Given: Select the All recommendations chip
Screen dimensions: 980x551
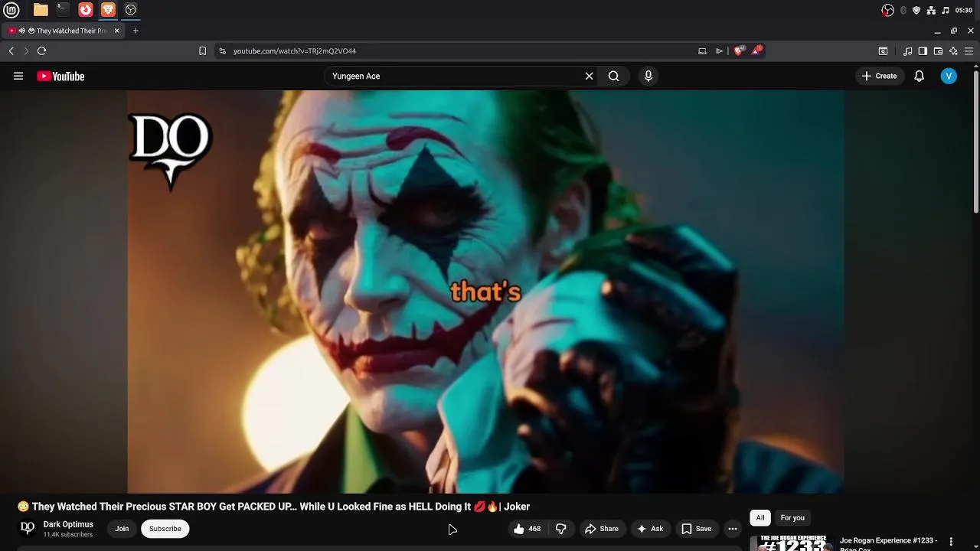Looking at the screenshot, I should coord(760,518).
